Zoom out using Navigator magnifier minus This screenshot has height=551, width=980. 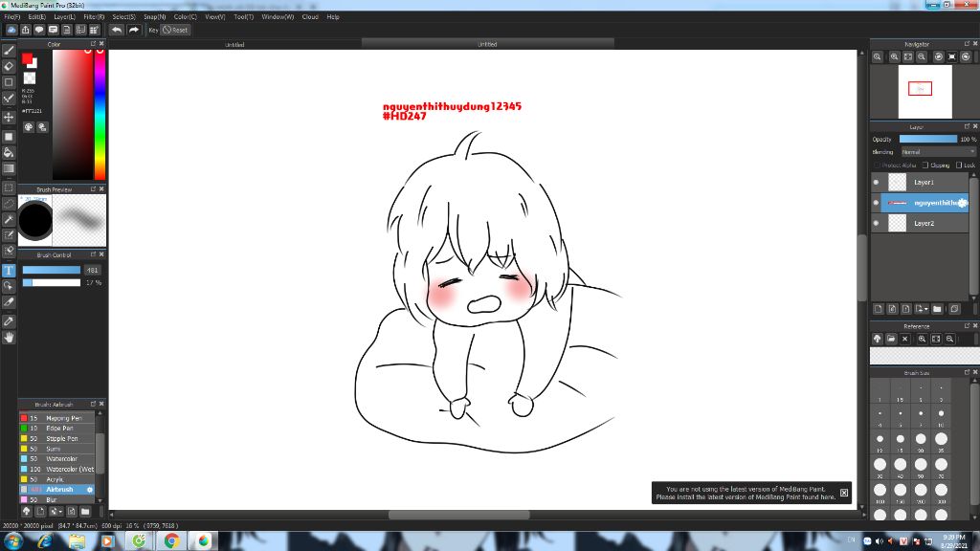[x=922, y=56]
